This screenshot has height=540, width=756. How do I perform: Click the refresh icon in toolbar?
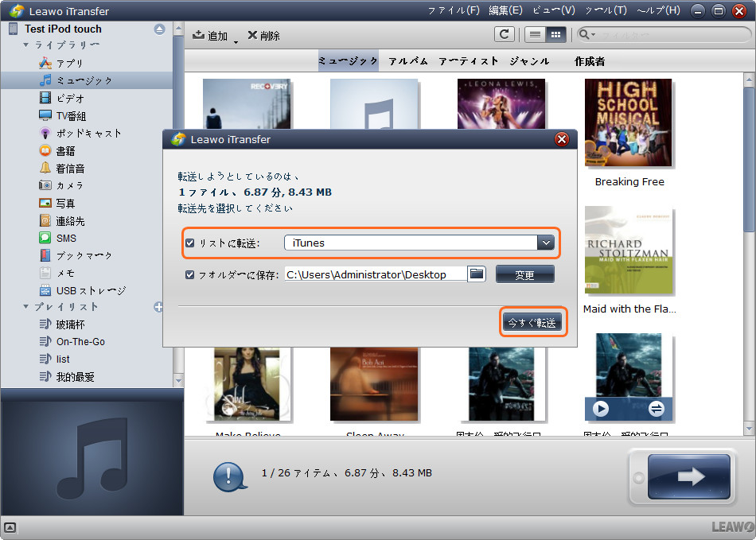(505, 34)
